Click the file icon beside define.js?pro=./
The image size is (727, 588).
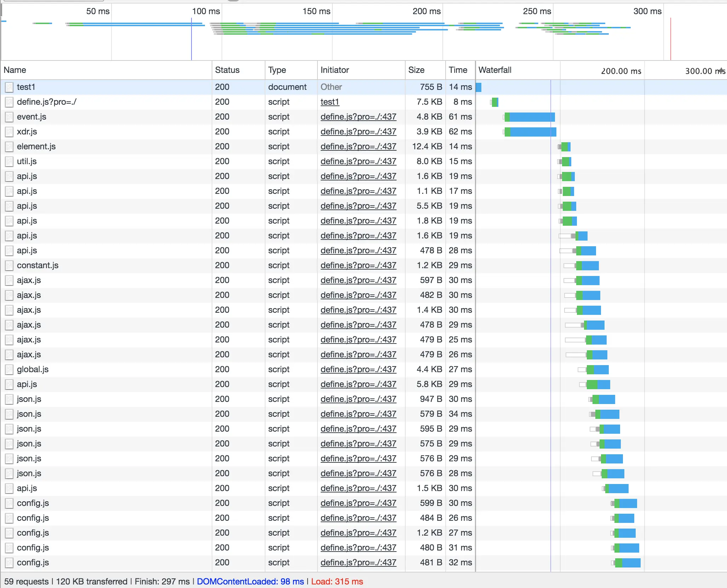pos(9,102)
